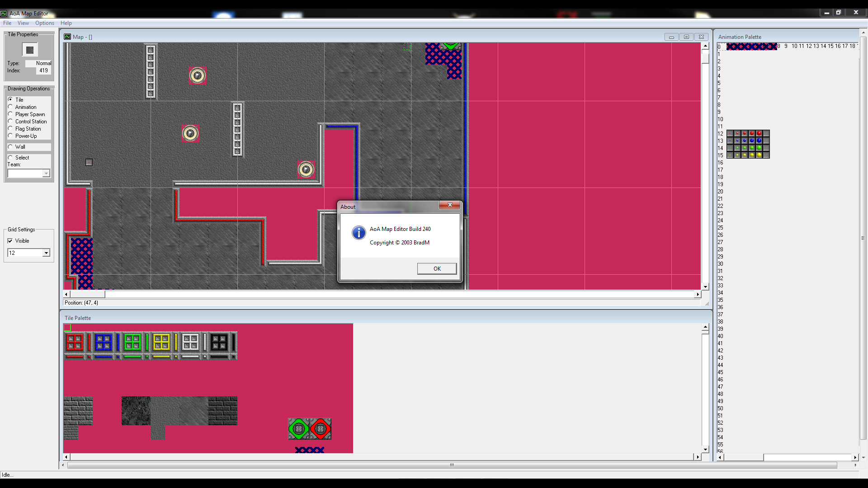This screenshot has width=868, height=488.
Task: Pick the dark brick tile in Tile Palette
Action: [x=223, y=411]
